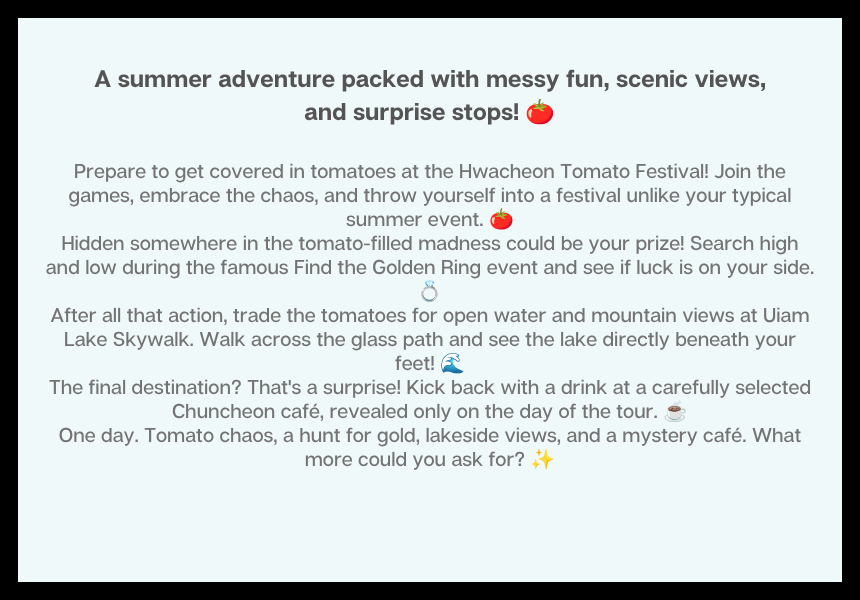Click the tomato emoji after 'summer event.'
This screenshot has height=600, width=860.
point(501,219)
